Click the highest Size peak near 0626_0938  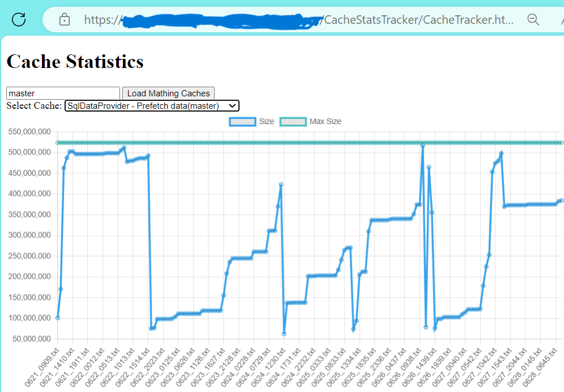coord(422,146)
